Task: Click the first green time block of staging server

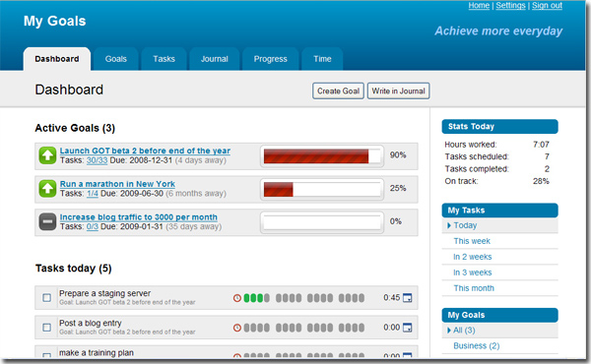Action: 247,298
